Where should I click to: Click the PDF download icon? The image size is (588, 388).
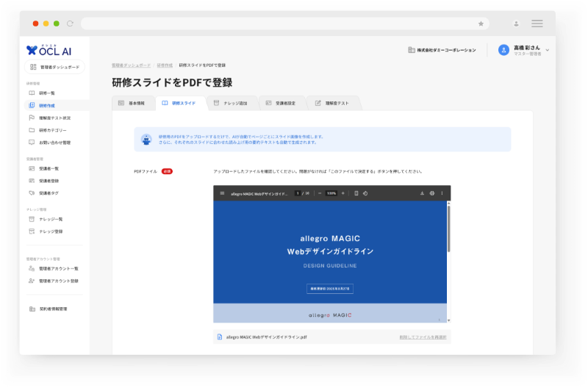coord(422,193)
